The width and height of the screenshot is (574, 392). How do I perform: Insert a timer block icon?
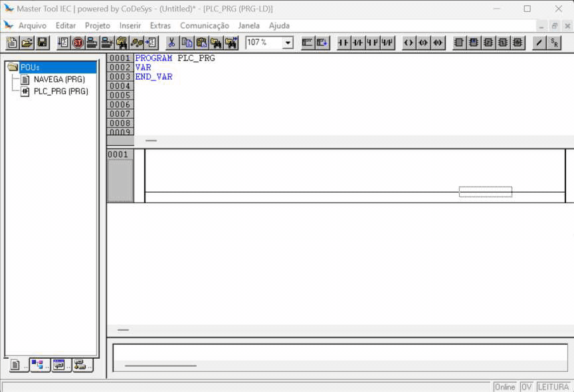(518, 43)
